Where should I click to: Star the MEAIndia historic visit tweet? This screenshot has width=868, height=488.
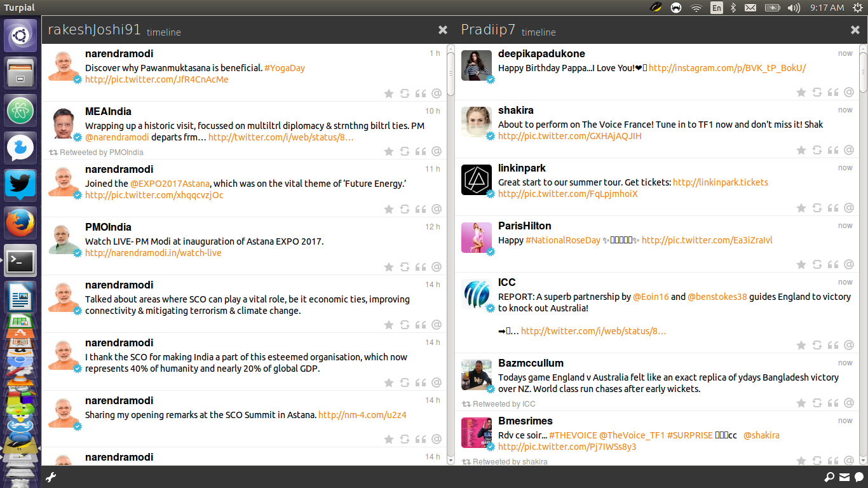coord(389,151)
